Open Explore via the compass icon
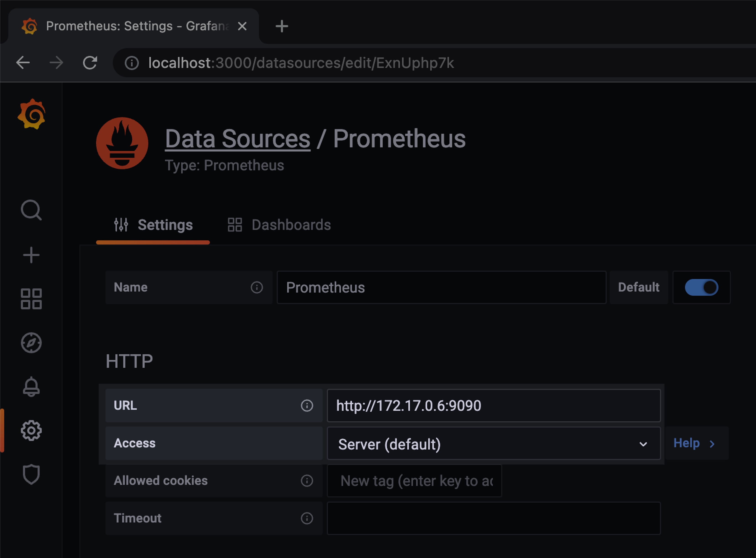The image size is (756, 558). (31, 343)
